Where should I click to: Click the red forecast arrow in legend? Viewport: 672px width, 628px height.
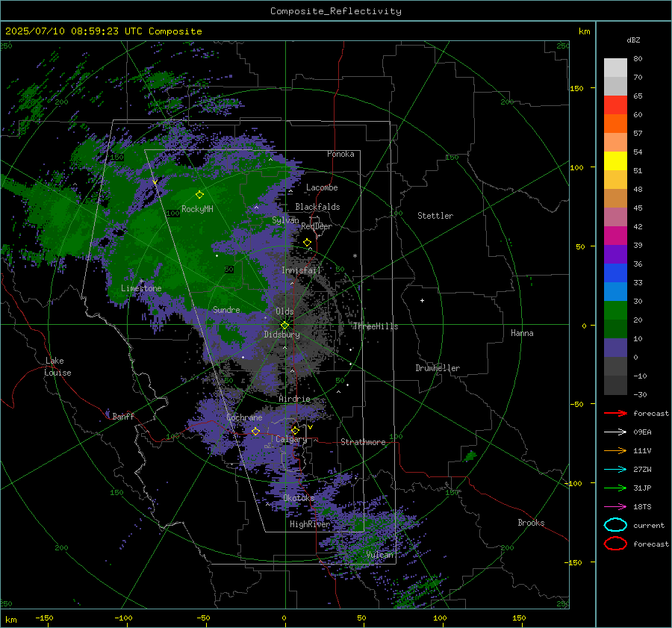click(x=615, y=413)
